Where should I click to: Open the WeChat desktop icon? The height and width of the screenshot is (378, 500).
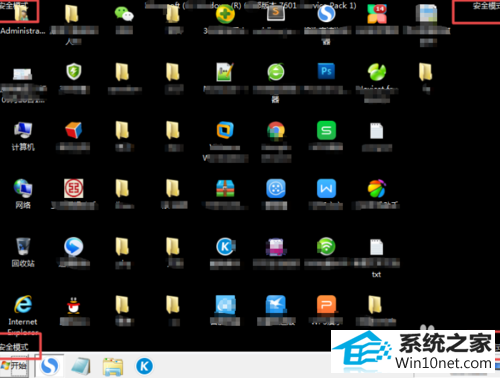[x=124, y=14]
